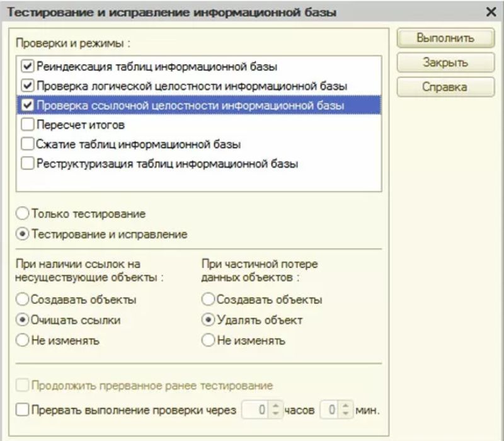Click the Закрыть button
This screenshot has height=441, width=504.
point(445,62)
